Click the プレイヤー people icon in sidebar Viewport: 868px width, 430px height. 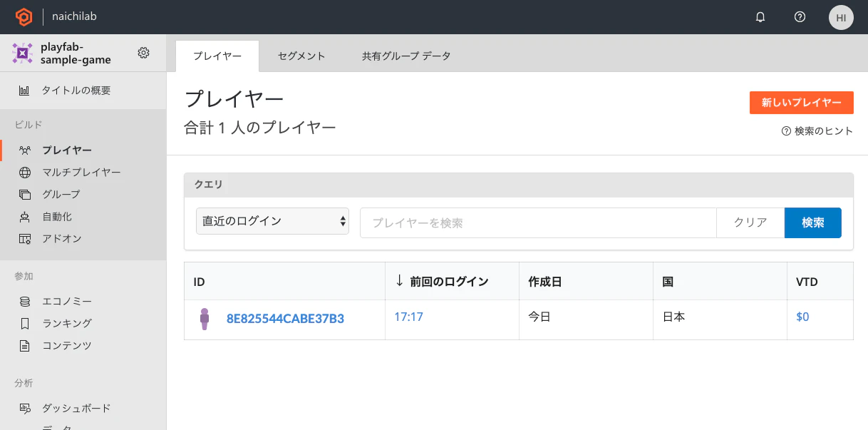(25, 150)
